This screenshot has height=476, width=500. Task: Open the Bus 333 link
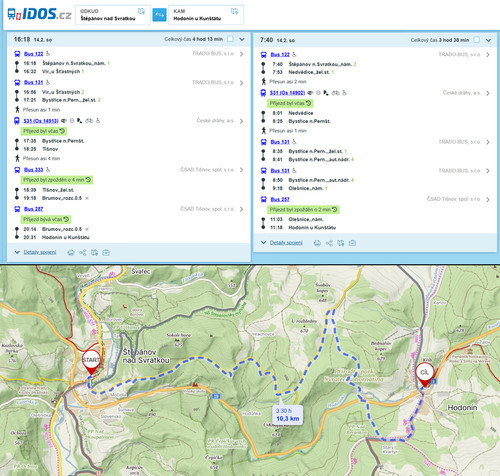tap(33, 170)
